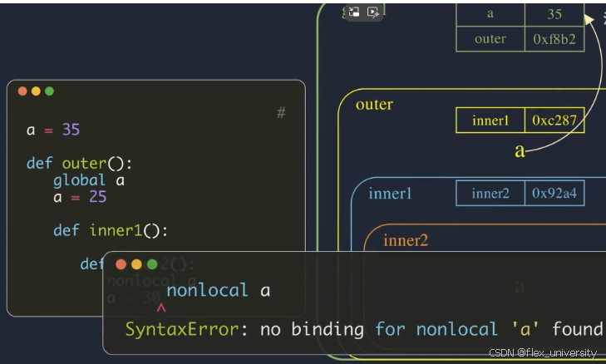Click the '0x92a4' address cell
This screenshot has height=364, width=606.
tap(554, 193)
